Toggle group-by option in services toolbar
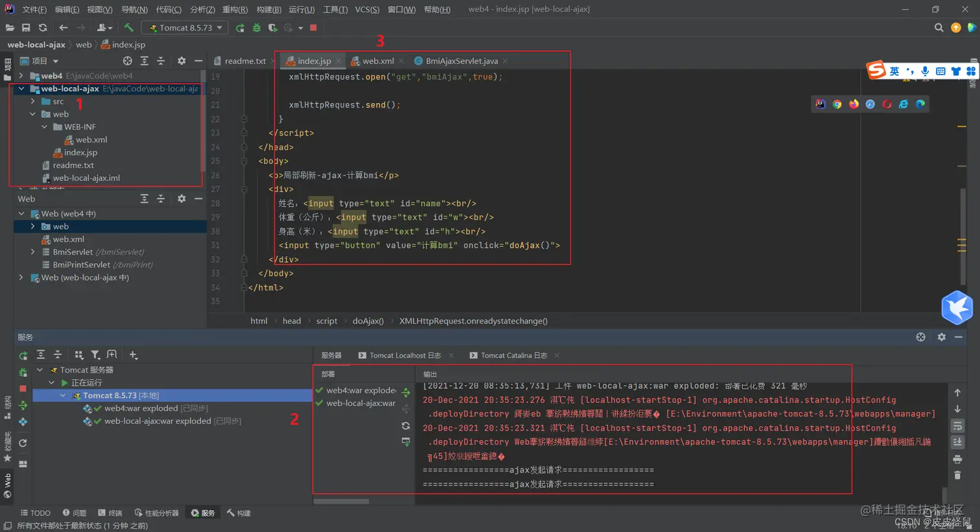Image resolution: width=980 pixels, height=532 pixels. click(79, 355)
